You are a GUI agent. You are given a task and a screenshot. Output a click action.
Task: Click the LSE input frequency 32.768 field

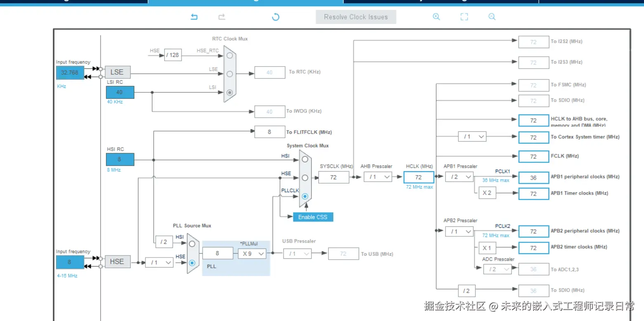70,72
